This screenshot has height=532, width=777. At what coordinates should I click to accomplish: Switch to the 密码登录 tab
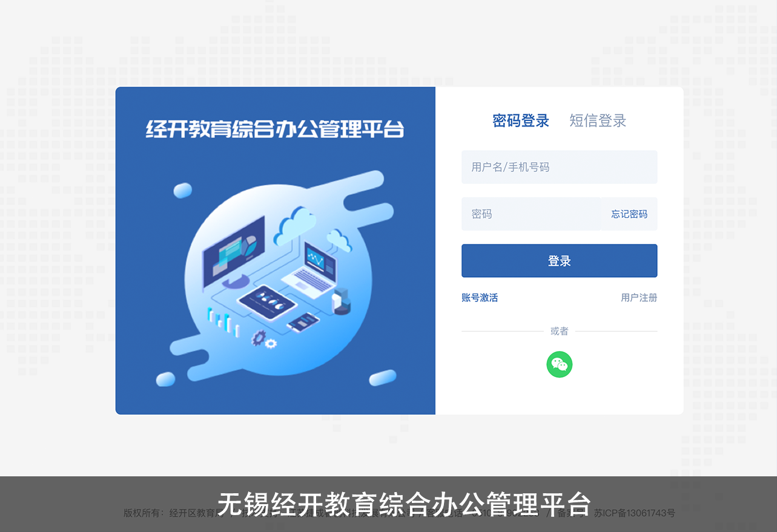coord(521,120)
